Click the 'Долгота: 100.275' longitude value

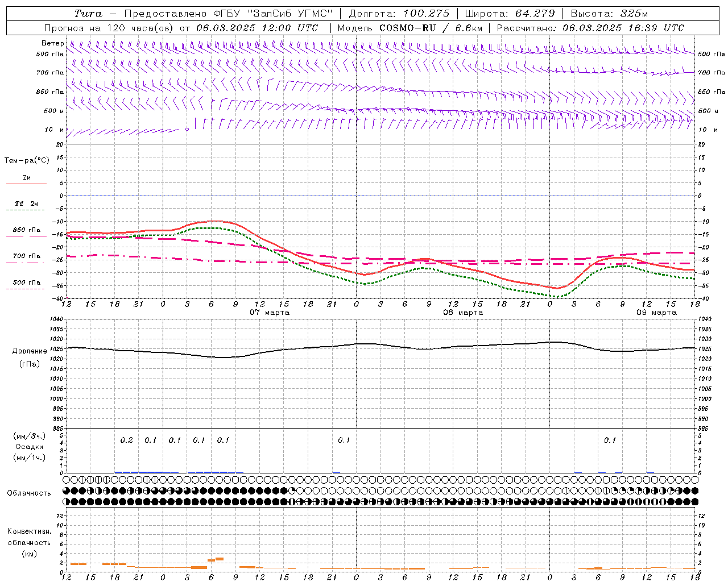(x=399, y=14)
